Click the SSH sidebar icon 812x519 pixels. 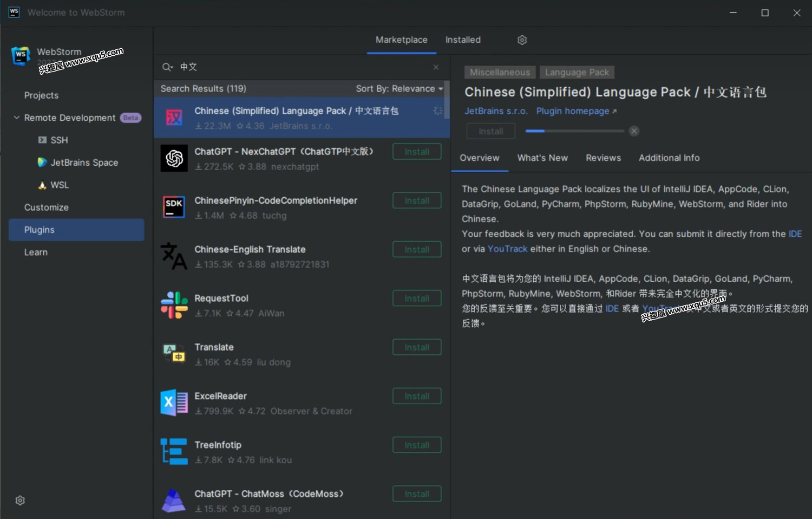[42, 140]
